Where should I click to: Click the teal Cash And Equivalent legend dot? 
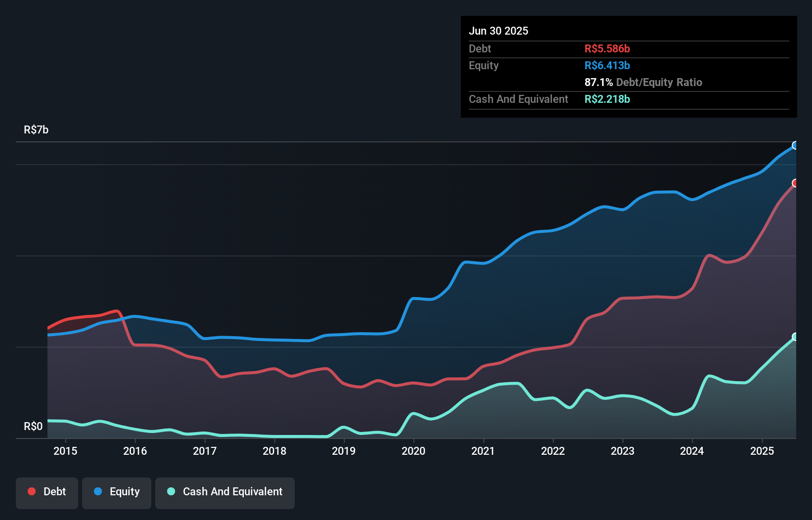click(x=170, y=491)
